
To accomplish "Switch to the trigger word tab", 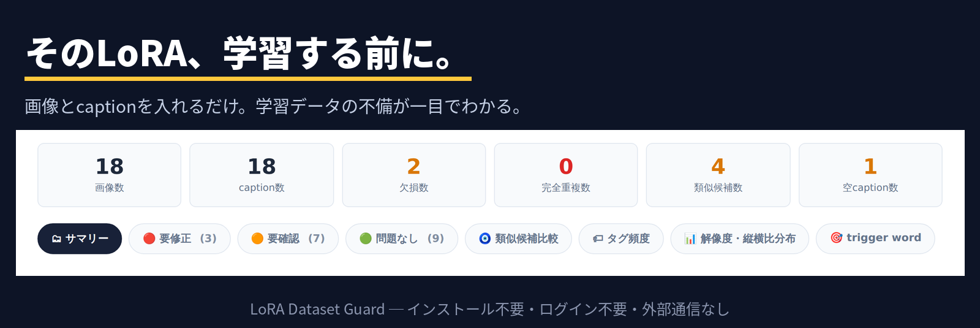I will 875,238.
